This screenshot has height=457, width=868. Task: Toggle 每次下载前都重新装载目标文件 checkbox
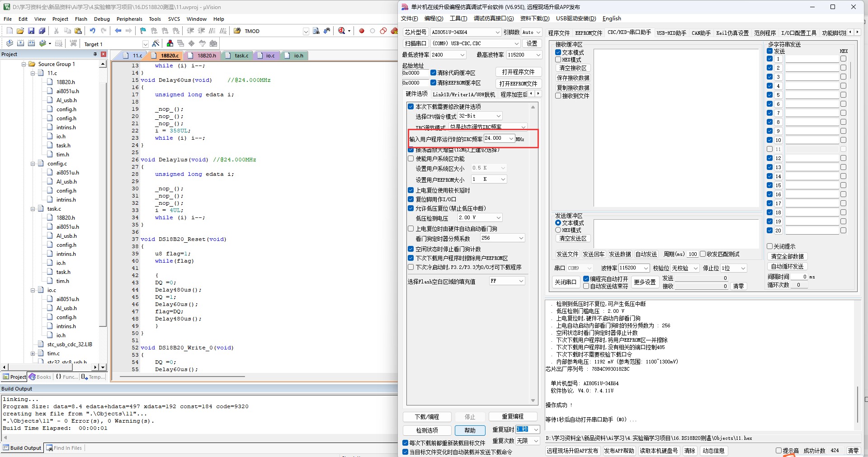tap(406, 443)
